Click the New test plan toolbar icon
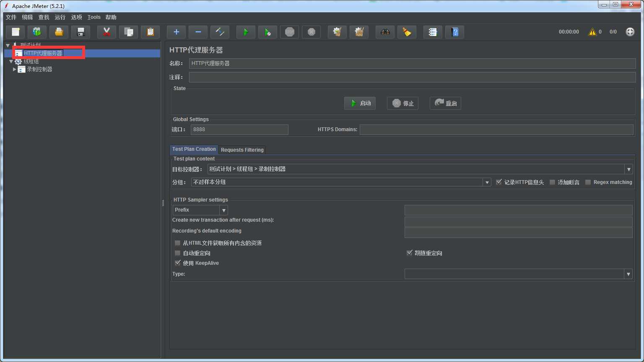The width and height of the screenshot is (644, 362). click(16, 32)
